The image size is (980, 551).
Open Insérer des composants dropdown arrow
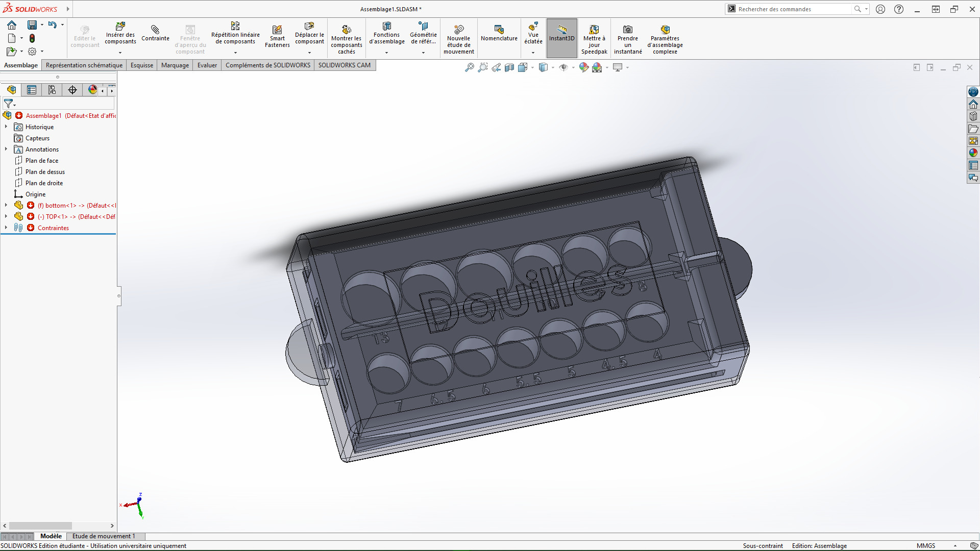[120, 53]
